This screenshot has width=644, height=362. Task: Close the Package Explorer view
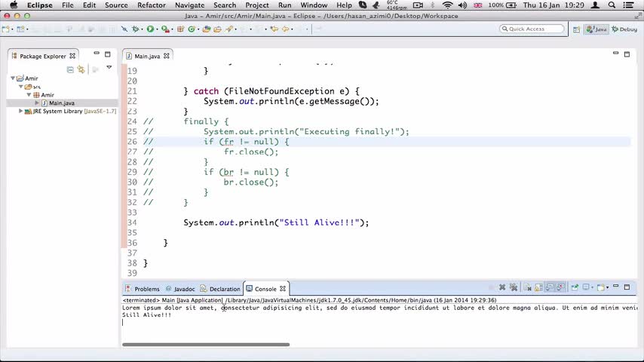coord(72,56)
